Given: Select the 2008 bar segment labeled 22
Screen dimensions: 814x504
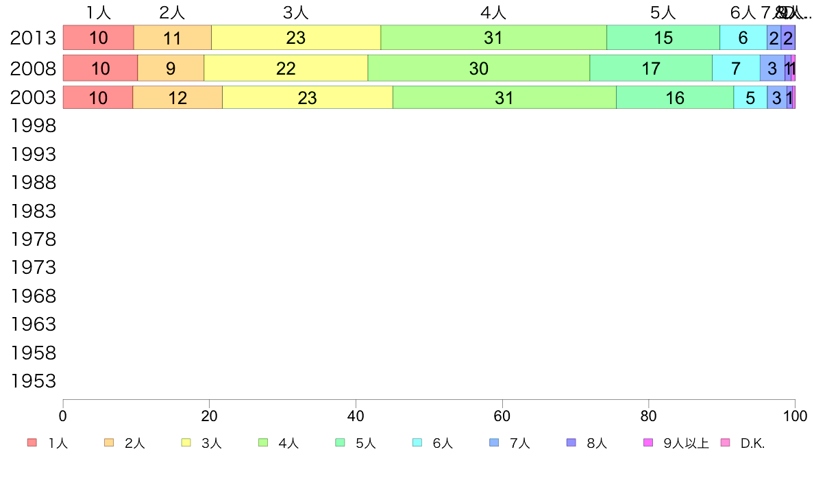Looking at the screenshot, I should click(x=286, y=68).
